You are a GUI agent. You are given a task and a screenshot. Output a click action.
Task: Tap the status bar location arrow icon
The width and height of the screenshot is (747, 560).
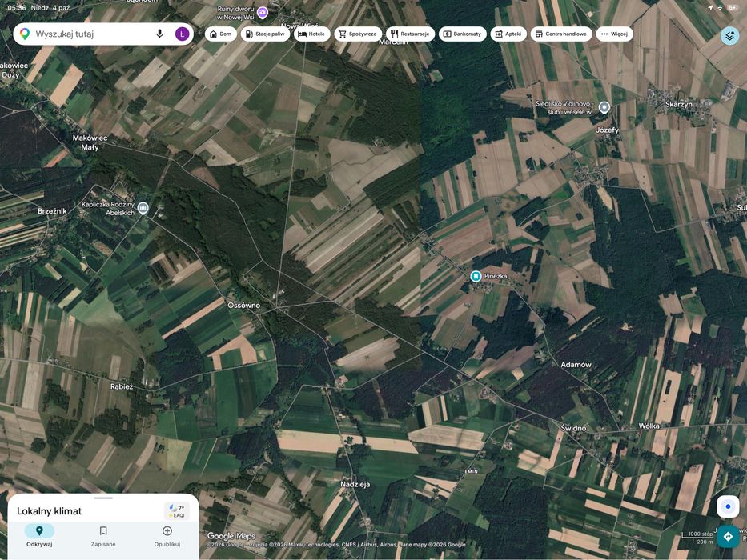[x=710, y=8]
